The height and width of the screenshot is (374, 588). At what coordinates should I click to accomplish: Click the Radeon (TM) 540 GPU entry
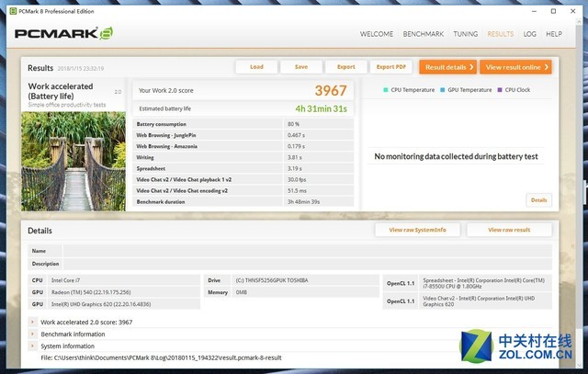(91, 292)
